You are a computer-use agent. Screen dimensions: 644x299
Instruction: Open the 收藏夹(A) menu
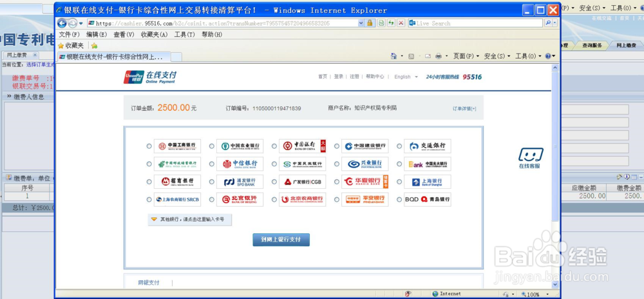point(154,35)
